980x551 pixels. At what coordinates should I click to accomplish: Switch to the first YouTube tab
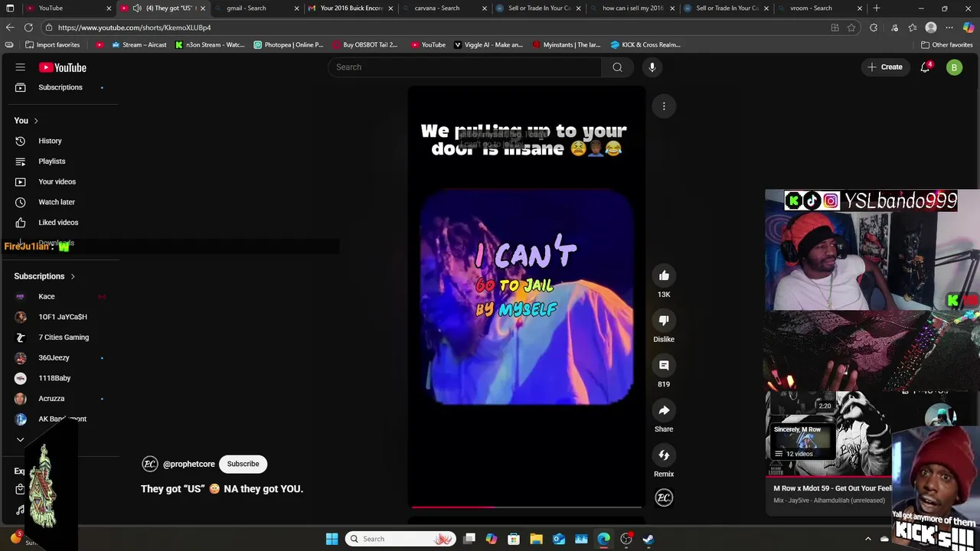click(67, 8)
